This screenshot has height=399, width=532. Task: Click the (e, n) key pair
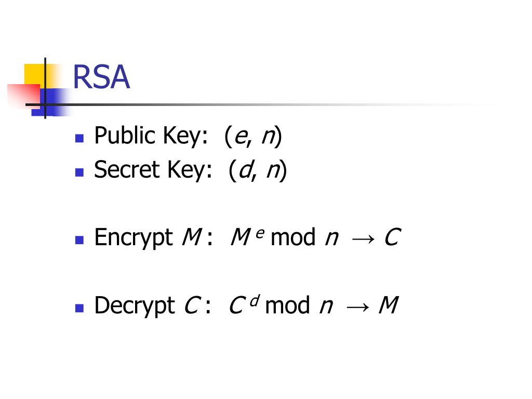tap(253, 136)
